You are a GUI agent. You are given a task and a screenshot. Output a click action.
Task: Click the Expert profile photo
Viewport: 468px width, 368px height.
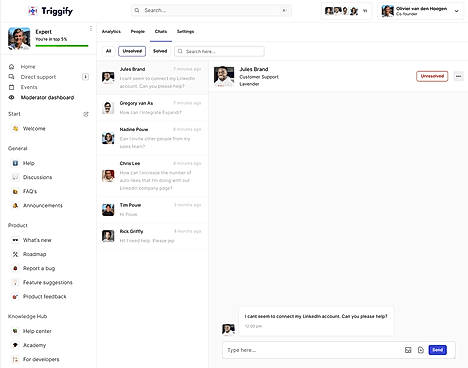[x=19, y=38]
